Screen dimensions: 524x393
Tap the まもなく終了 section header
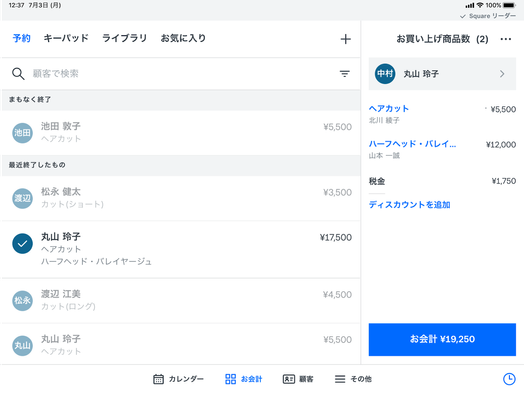(181, 100)
